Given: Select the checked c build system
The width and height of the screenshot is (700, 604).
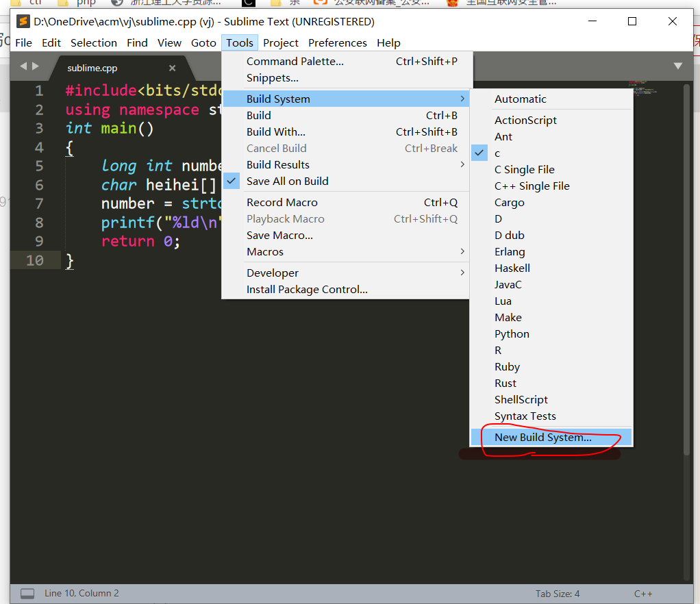Looking at the screenshot, I should click(551, 153).
